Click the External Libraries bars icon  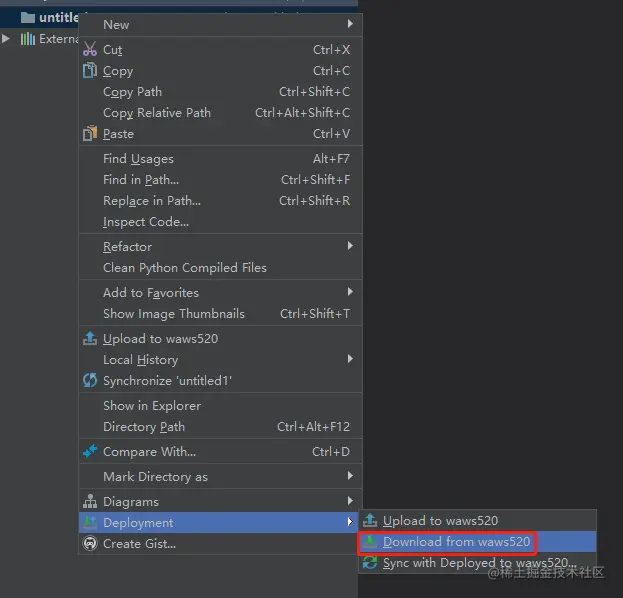(28, 39)
